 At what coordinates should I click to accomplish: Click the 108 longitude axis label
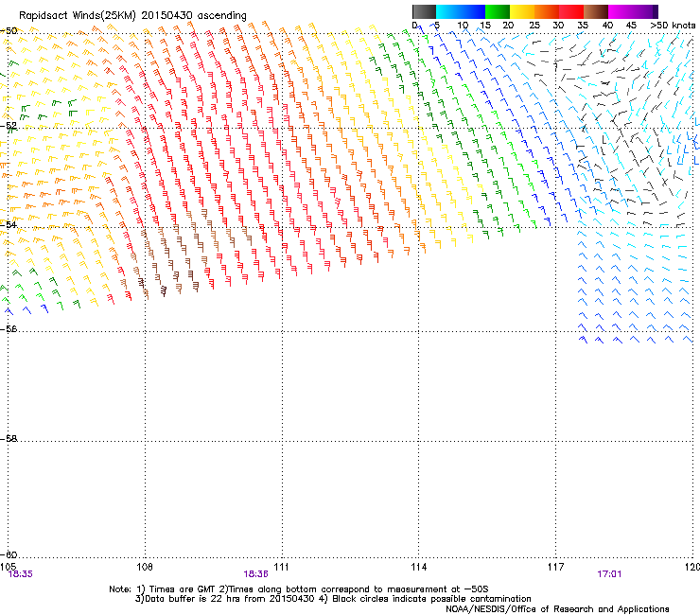[x=145, y=567]
